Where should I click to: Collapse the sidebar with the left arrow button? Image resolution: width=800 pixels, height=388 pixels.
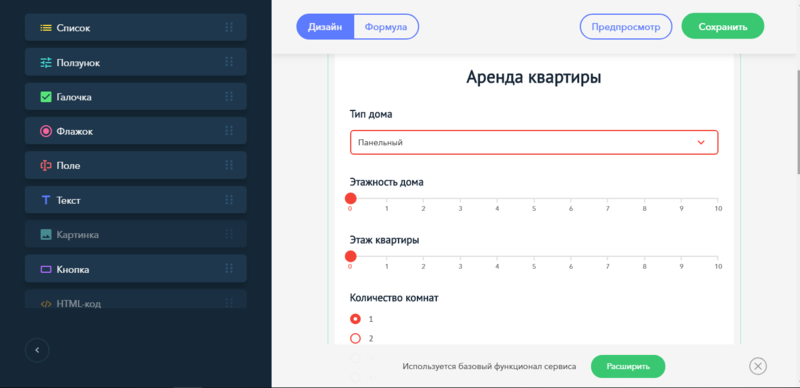pos(37,350)
